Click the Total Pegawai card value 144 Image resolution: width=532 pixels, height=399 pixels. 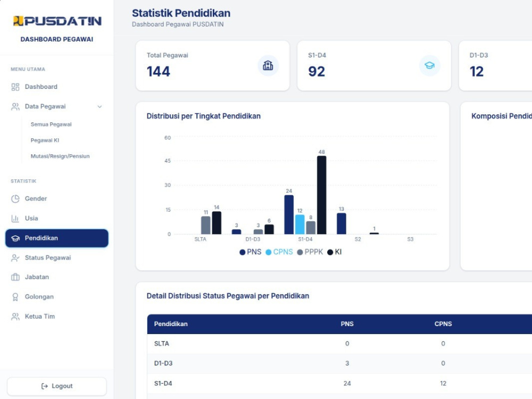point(159,72)
